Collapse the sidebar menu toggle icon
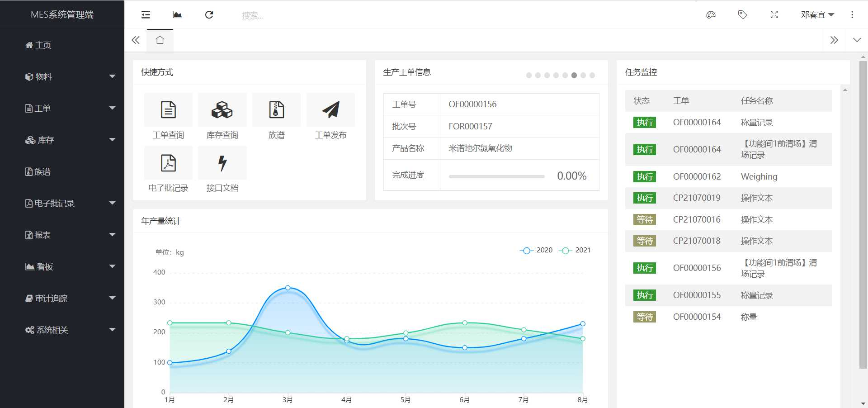868x408 pixels. [x=146, y=15]
